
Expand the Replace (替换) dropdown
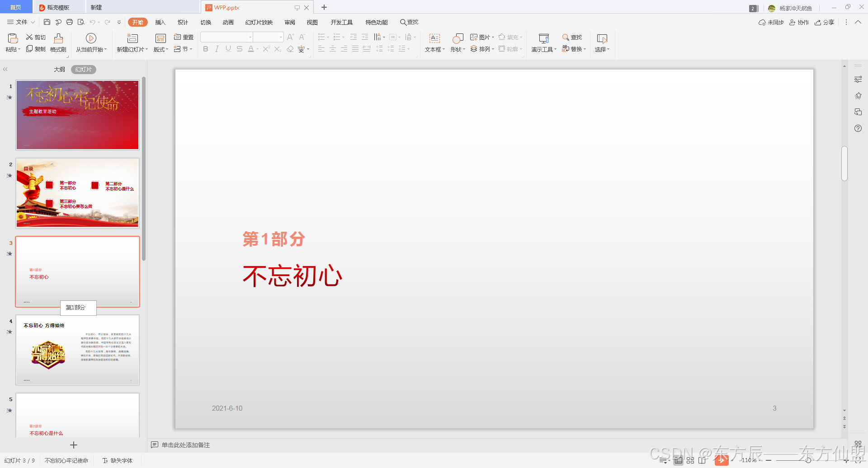(x=585, y=49)
